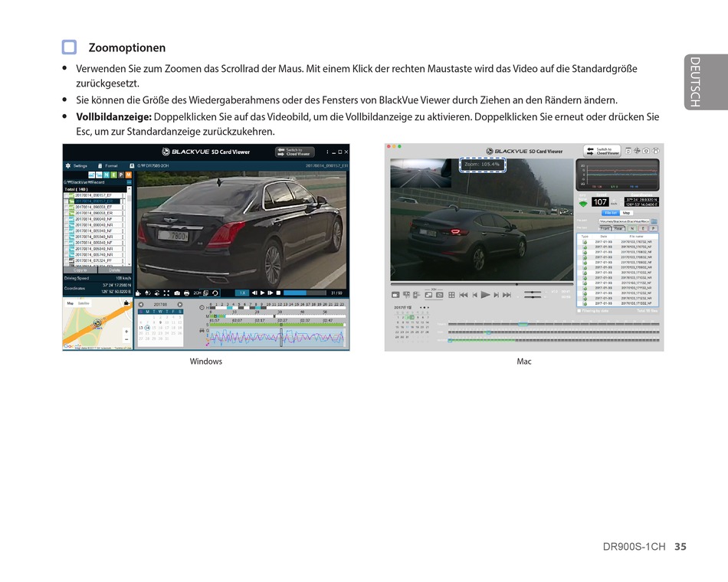
Task: Check the box for file 20170814_090040_NF
Action: click(x=67, y=219)
